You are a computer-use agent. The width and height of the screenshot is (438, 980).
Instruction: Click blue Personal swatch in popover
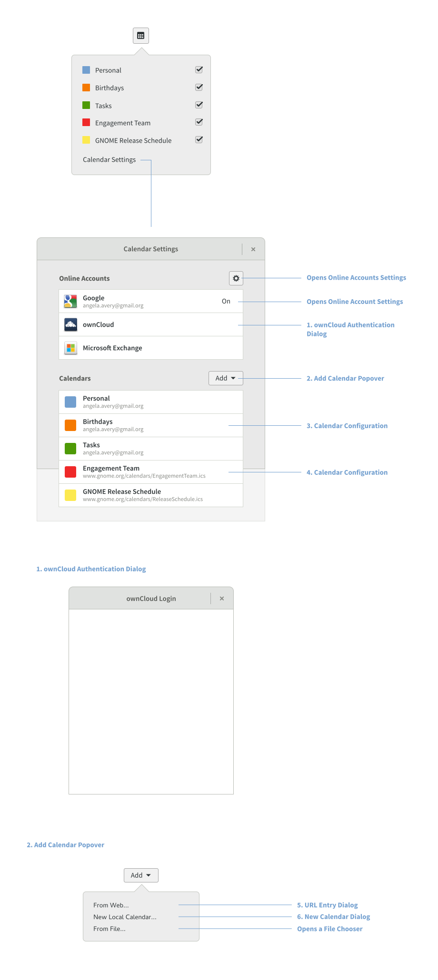click(86, 70)
